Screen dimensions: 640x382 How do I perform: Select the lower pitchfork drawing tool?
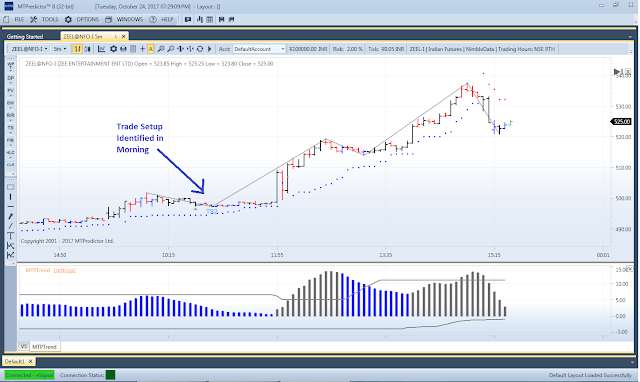pos(11,255)
